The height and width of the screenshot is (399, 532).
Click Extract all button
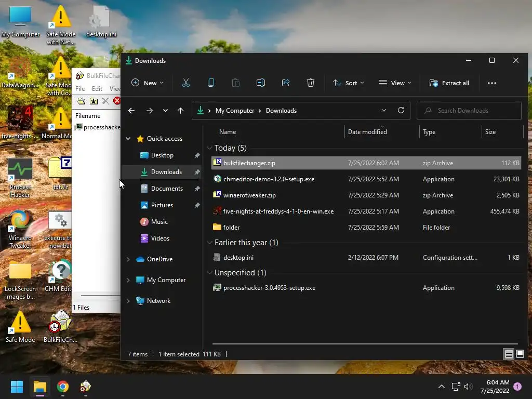tap(449, 83)
